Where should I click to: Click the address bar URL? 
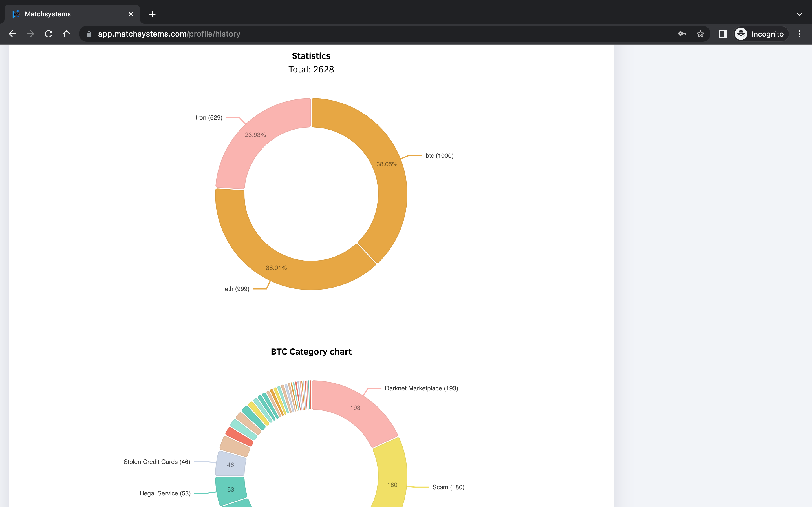169,34
